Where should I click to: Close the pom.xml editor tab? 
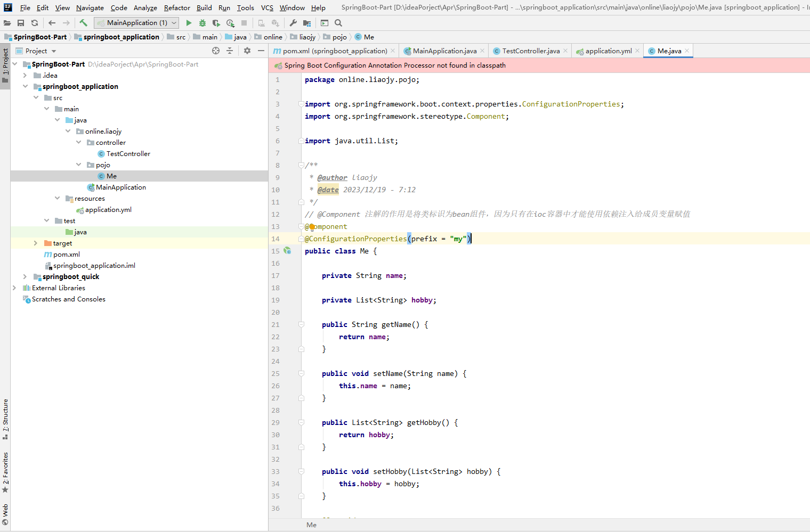click(393, 51)
